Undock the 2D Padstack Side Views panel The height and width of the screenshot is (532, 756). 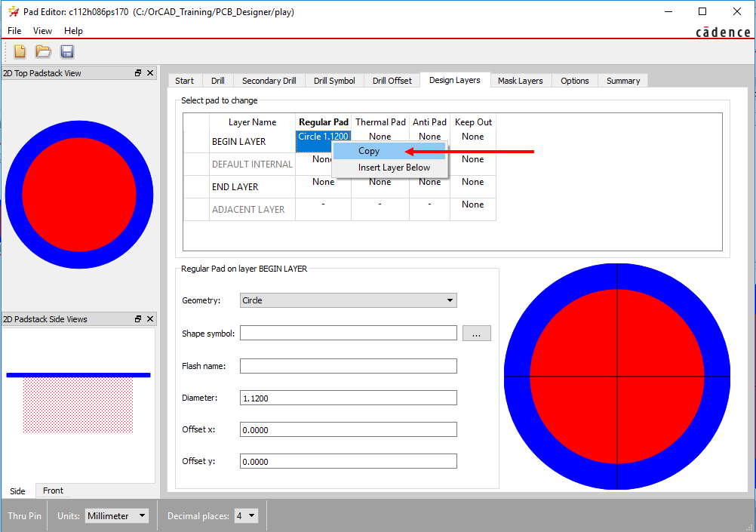coord(138,318)
